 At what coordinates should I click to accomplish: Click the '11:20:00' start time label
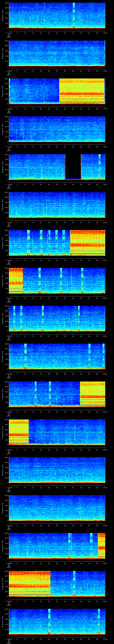[x=9, y=260]
